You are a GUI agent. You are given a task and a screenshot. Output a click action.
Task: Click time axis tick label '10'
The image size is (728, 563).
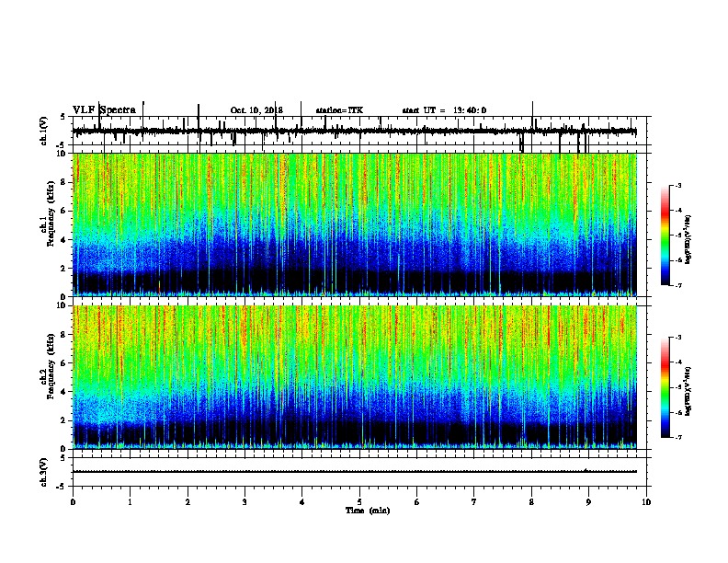tap(646, 502)
